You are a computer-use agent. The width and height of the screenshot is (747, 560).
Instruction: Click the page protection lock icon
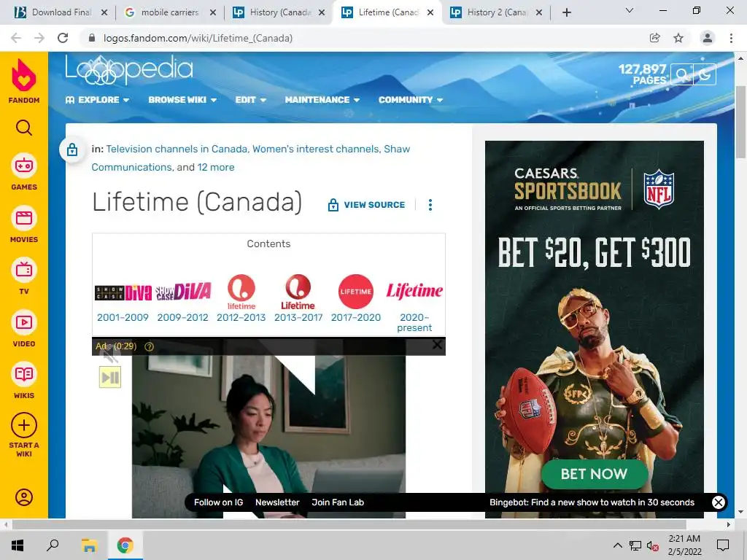[x=72, y=149]
